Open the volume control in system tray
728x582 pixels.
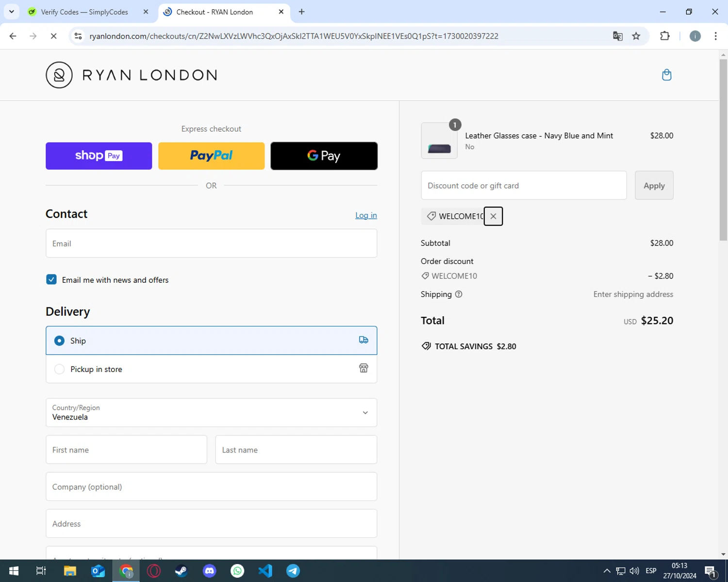tap(634, 571)
